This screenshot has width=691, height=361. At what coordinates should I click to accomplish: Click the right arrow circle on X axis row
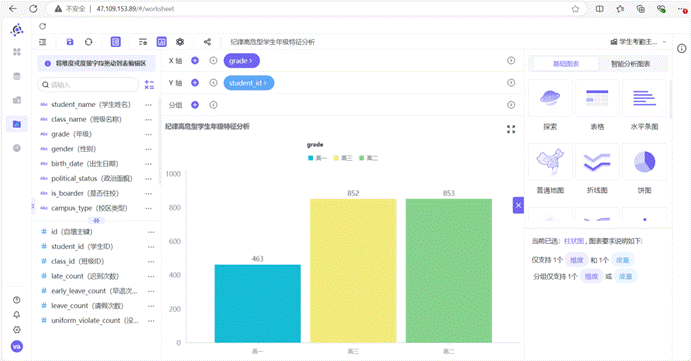511,61
